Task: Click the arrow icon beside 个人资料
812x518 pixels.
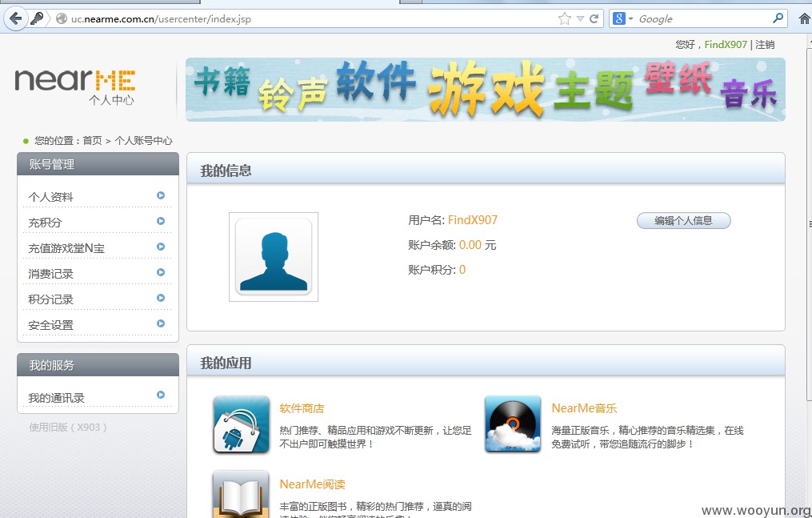Action: 161,195
